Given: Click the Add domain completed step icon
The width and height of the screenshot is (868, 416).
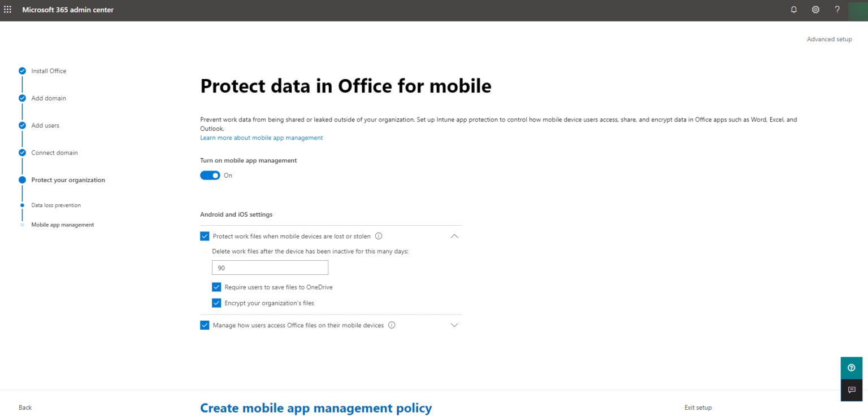Looking at the screenshot, I should 22,98.
